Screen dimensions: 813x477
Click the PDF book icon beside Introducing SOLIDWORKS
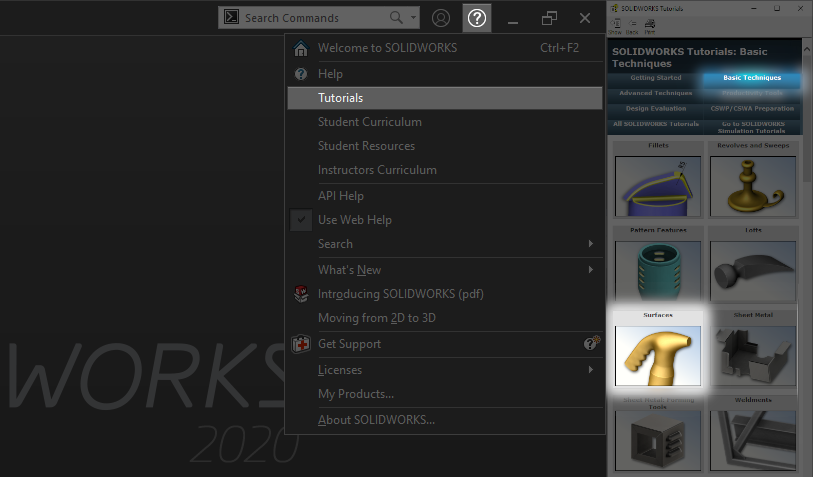(x=301, y=294)
